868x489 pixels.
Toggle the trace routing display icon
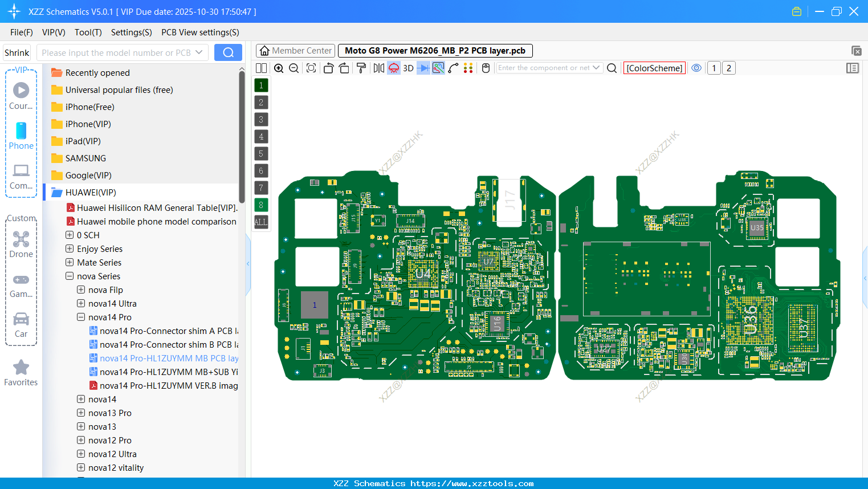(438, 68)
